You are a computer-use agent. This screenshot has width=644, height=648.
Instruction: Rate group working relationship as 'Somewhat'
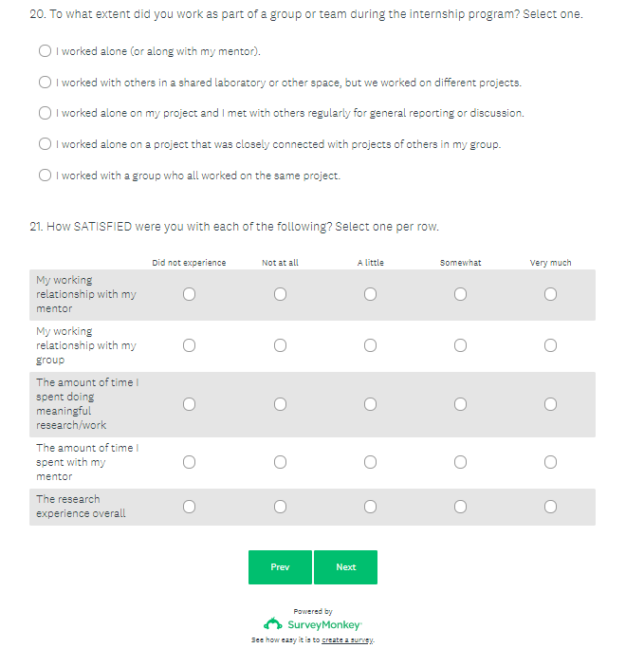(x=460, y=346)
